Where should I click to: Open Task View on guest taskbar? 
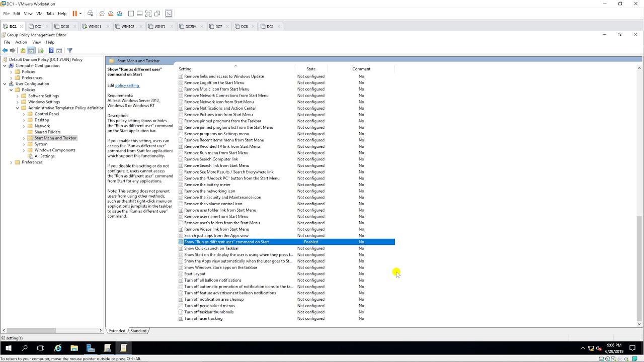tap(41, 348)
